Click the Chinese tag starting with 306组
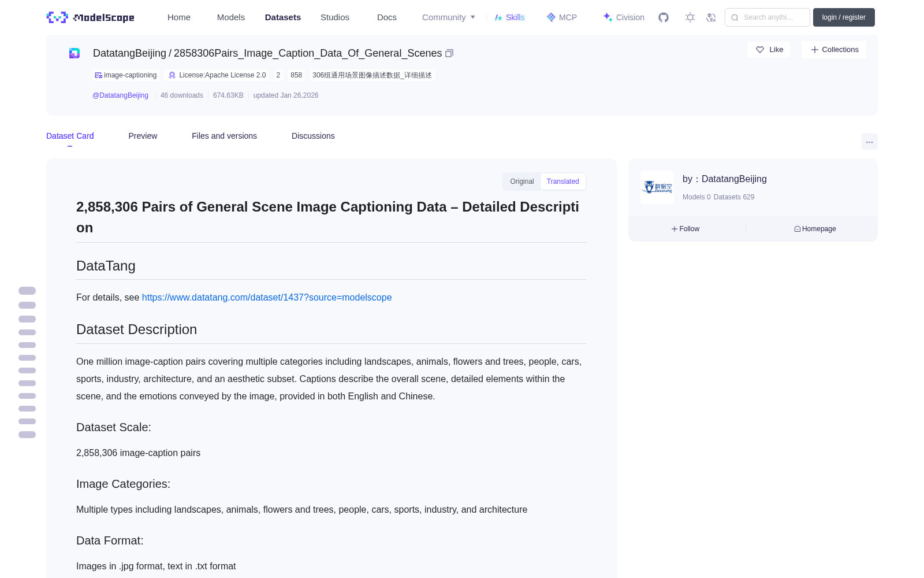This screenshot has width=924, height=578. [x=372, y=75]
